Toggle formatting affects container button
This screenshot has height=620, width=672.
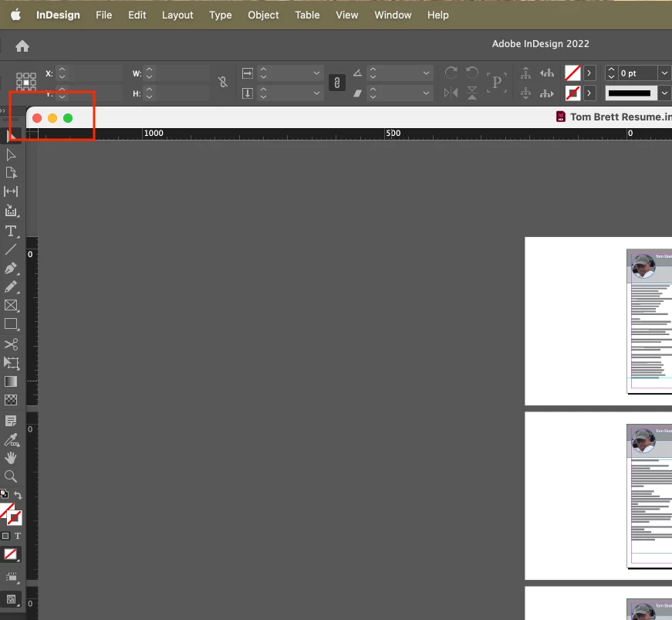click(x=5, y=536)
